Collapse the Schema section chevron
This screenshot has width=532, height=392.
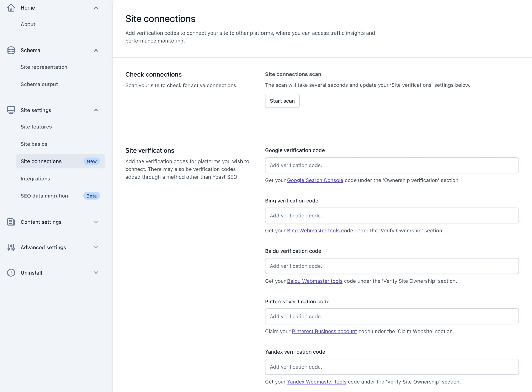(96, 50)
